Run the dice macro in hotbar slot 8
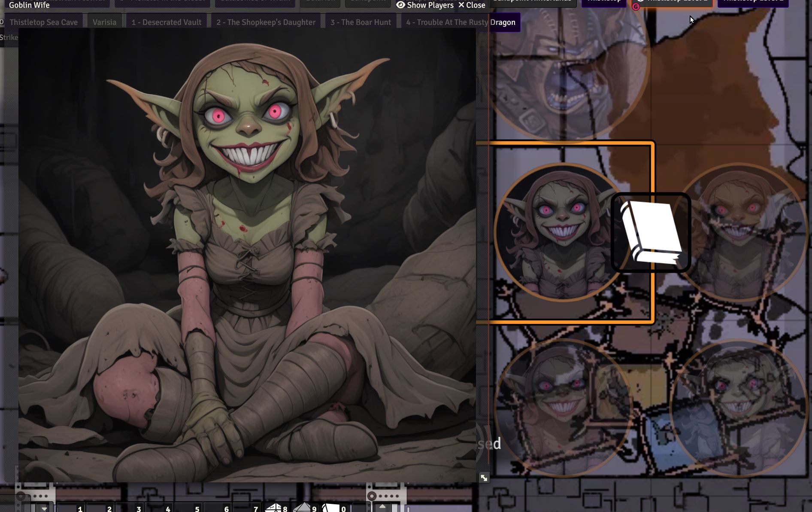 [276, 507]
